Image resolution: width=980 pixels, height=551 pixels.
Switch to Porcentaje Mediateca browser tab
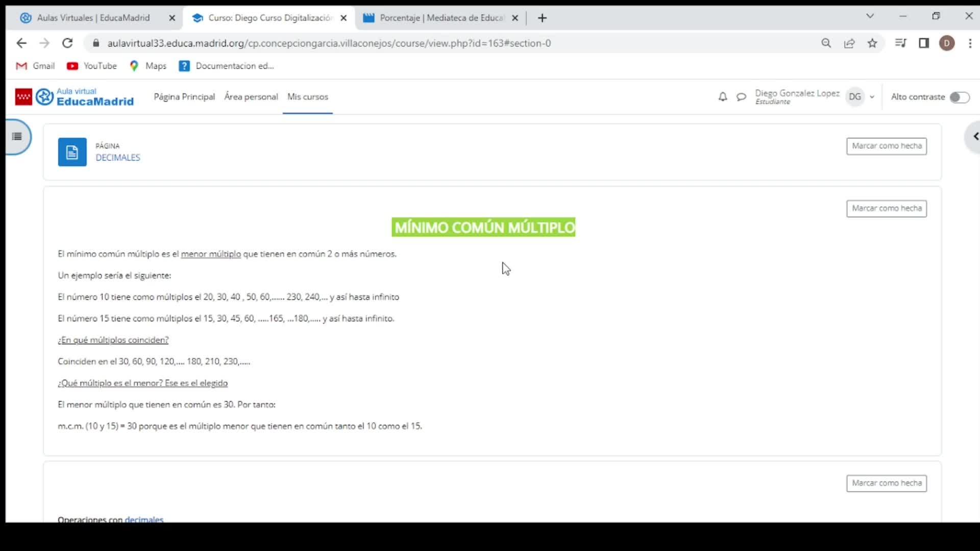point(439,18)
